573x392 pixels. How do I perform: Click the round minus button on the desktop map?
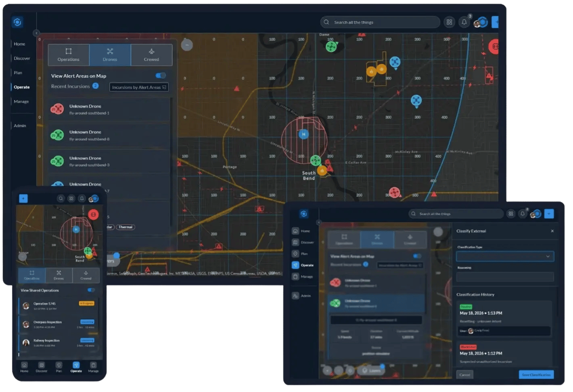[186, 45]
